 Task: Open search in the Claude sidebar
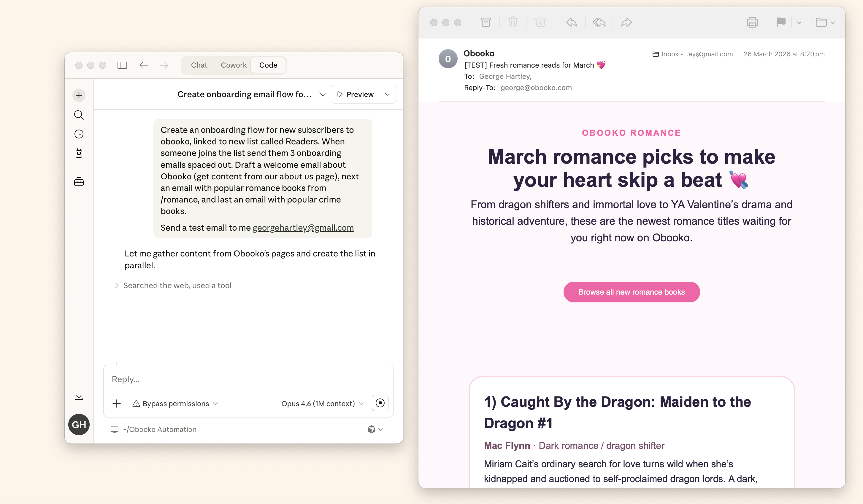tap(79, 115)
